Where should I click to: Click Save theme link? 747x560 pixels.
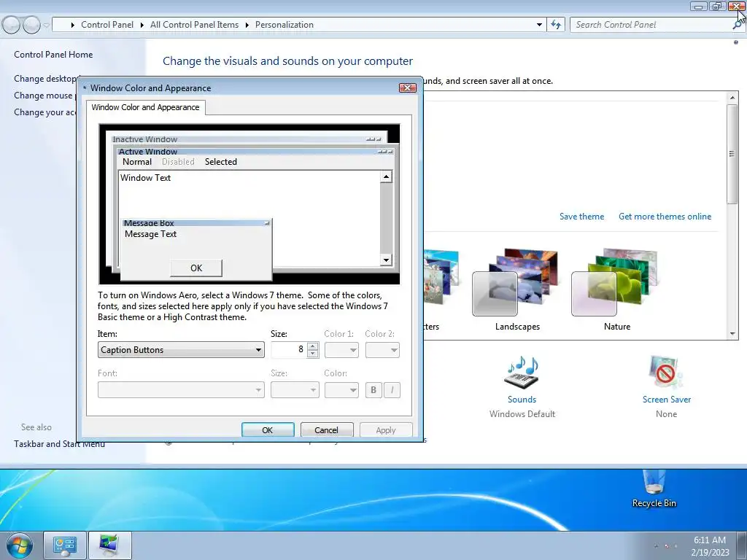[x=581, y=217]
